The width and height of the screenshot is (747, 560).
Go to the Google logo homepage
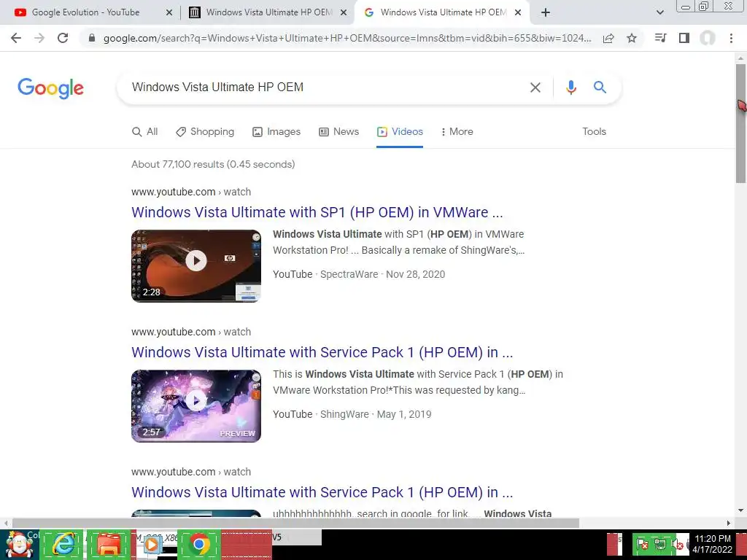(x=50, y=88)
